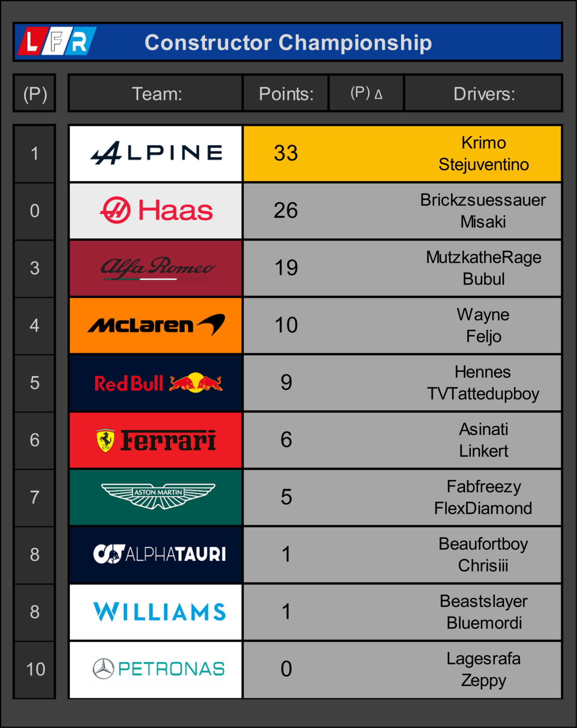Click the Alpine team logo
The height and width of the screenshot is (728, 577).
[156, 153]
